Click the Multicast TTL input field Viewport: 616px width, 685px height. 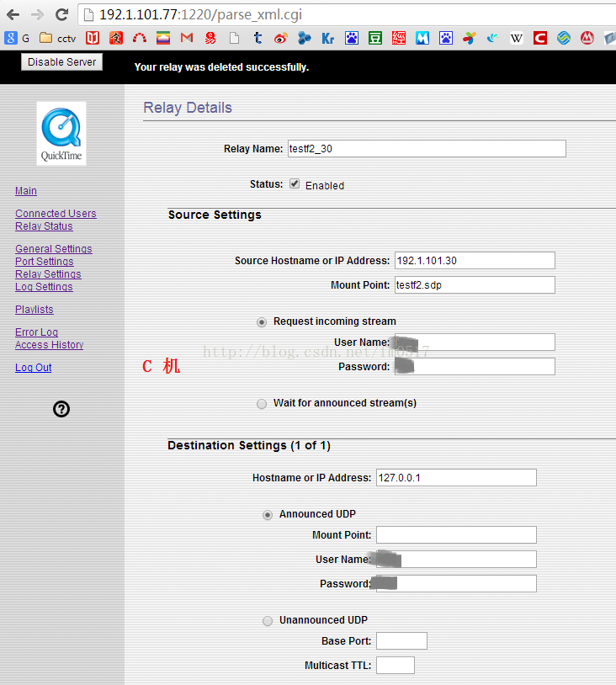tap(396, 666)
